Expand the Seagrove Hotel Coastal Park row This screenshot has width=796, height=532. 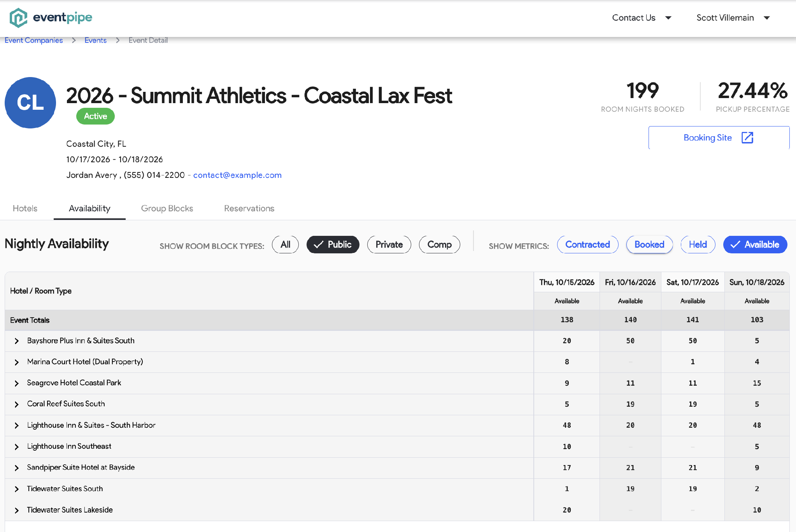pos(17,383)
